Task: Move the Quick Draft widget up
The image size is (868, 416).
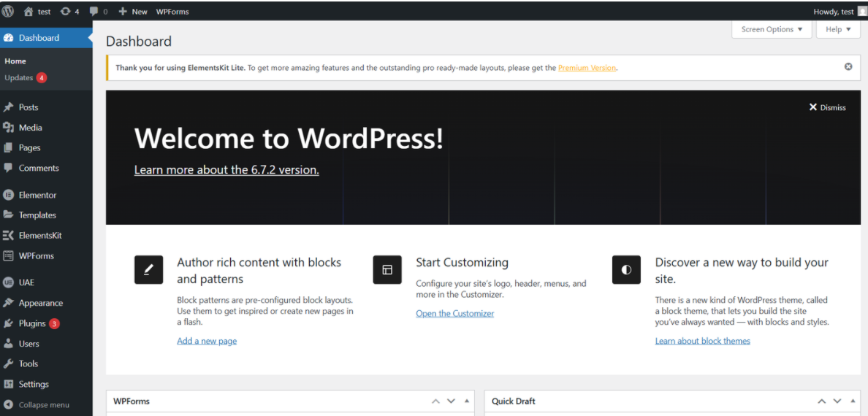Action: [x=822, y=401]
